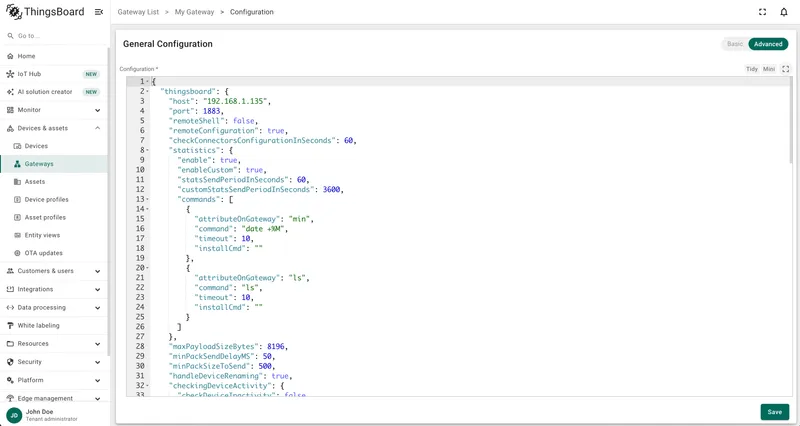The image size is (800, 426).
Task: Toggle fullscreen from the top bar icon
Action: 762,12
